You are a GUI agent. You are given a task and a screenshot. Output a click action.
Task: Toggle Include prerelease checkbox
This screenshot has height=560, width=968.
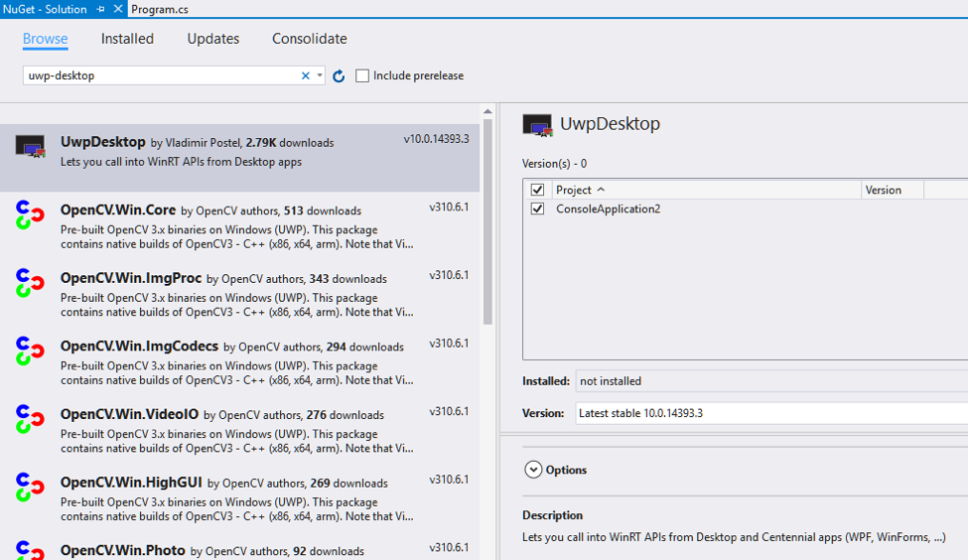[x=362, y=75]
